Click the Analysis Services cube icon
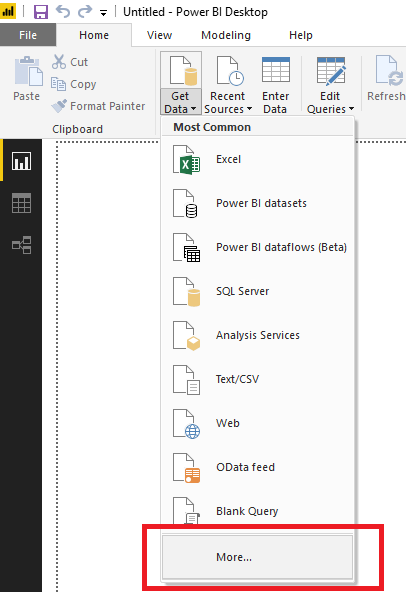 [186, 336]
